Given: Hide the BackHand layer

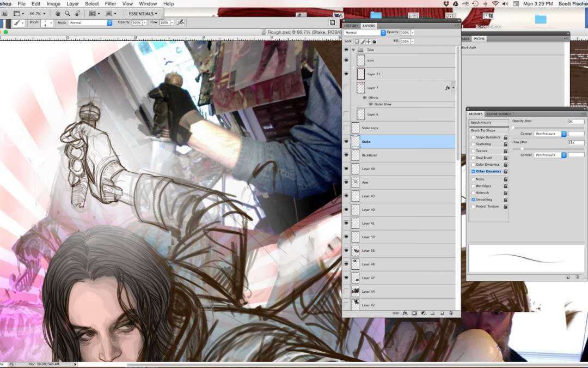Looking at the screenshot, I should pos(346,155).
